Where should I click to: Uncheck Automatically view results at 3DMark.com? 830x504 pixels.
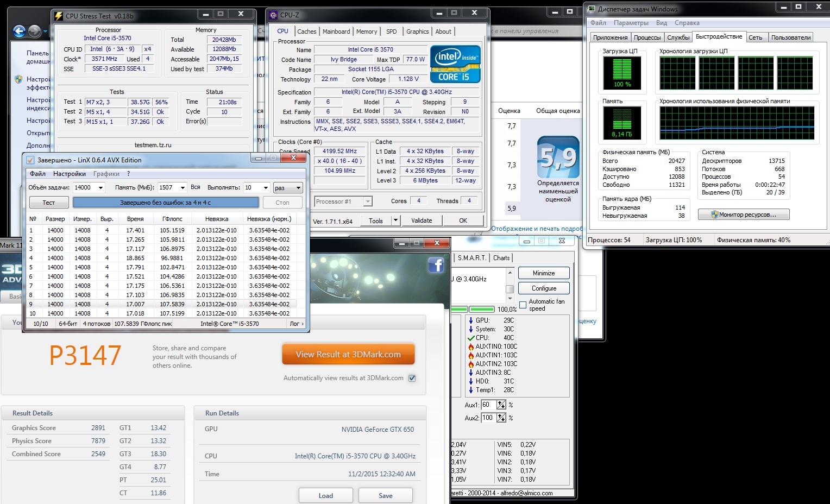coord(412,378)
